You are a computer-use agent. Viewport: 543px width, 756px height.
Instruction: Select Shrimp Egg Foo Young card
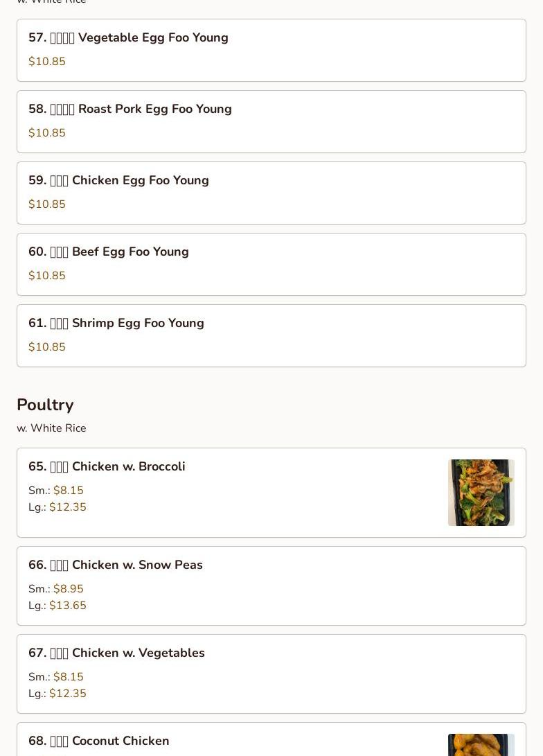tap(271, 335)
